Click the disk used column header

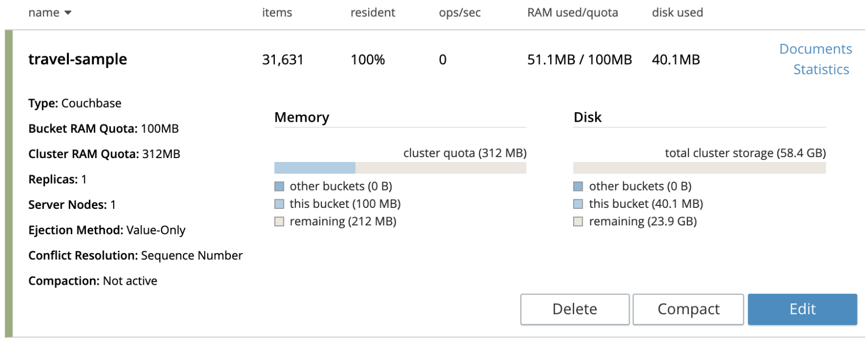(x=677, y=13)
